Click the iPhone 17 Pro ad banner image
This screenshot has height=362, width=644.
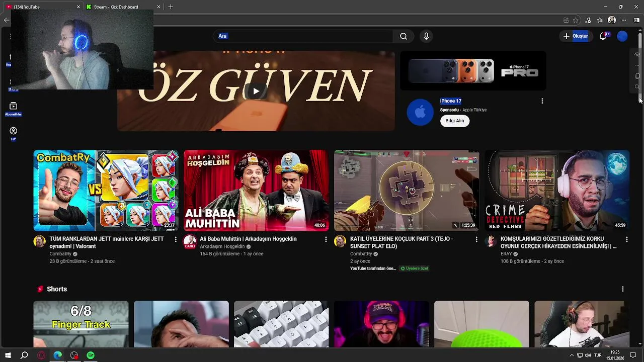473,71
